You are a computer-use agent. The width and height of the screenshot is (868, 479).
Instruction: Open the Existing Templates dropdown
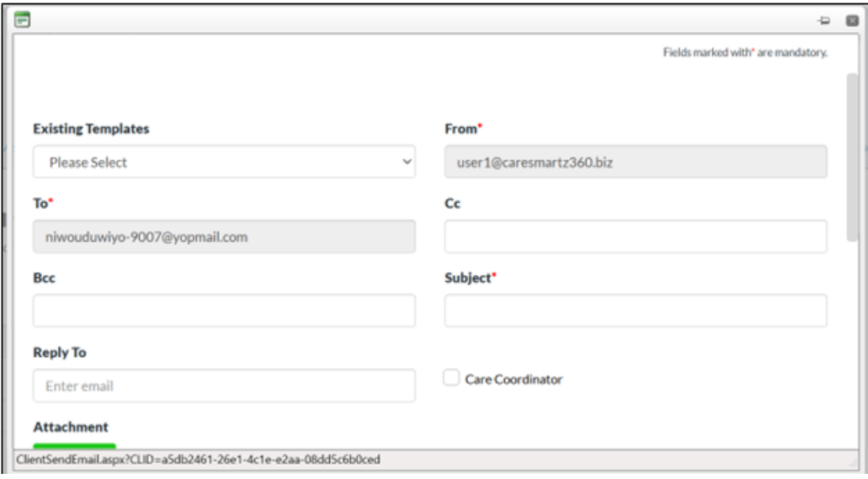click(224, 162)
